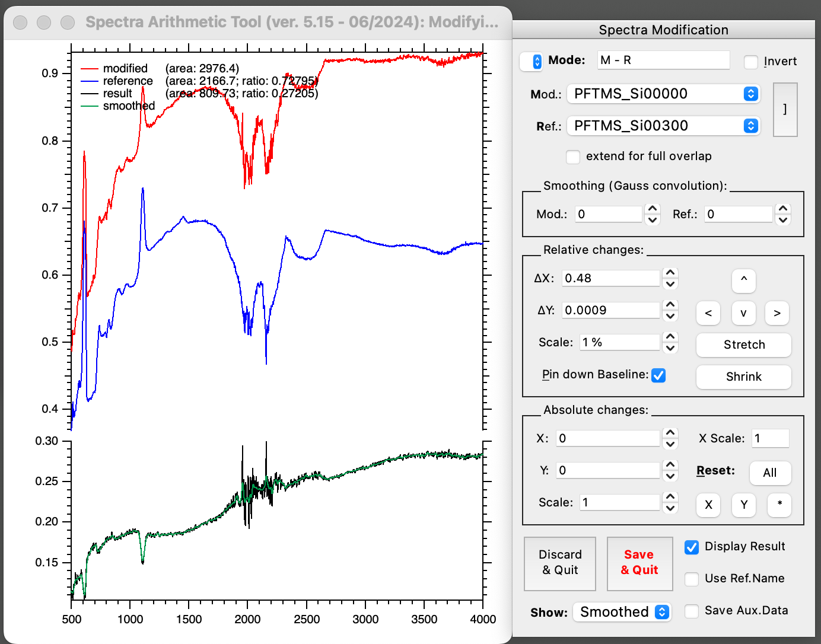Image resolution: width=821 pixels, height=644 pixels.
Task: Decrease the absolute X stepper
Action: [670, 444]
